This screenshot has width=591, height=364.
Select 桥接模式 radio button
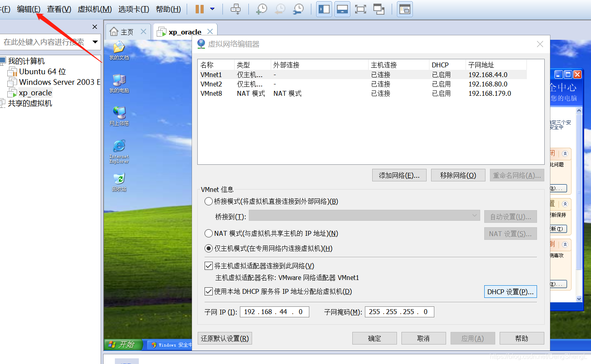209,201
